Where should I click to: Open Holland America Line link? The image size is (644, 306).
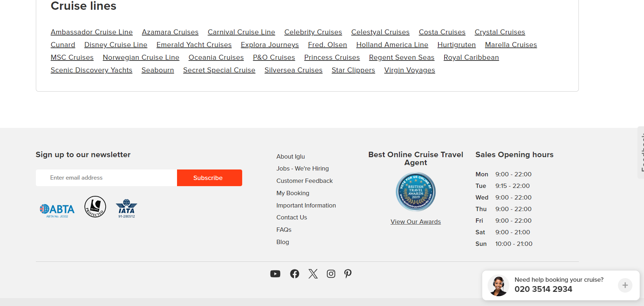click(x=392, y=45)
